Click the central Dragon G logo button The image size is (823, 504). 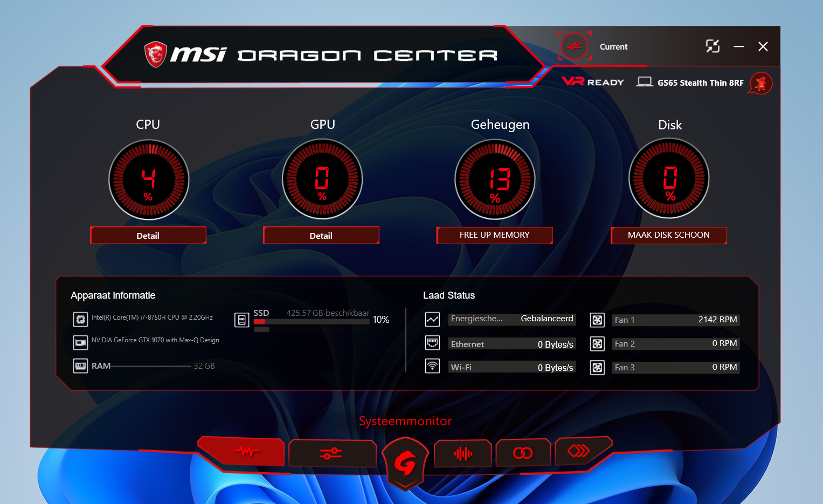405,464
